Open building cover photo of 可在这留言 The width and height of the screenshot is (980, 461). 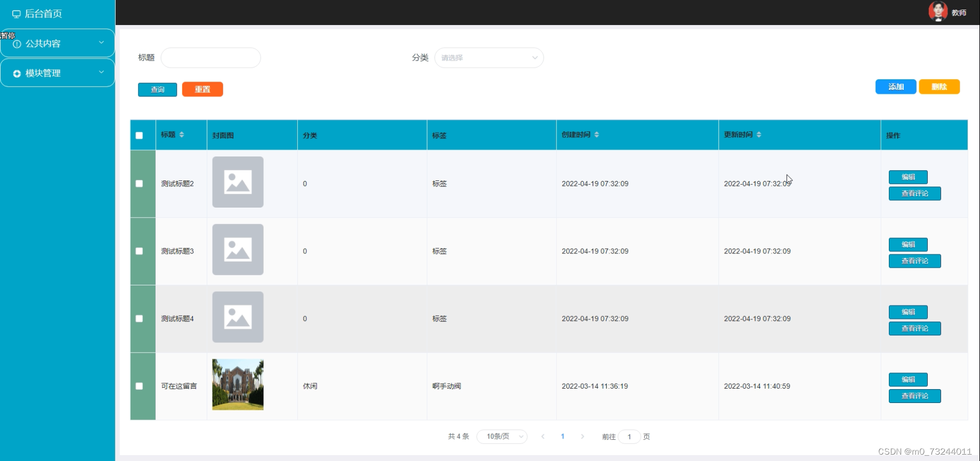pos(238,384)
